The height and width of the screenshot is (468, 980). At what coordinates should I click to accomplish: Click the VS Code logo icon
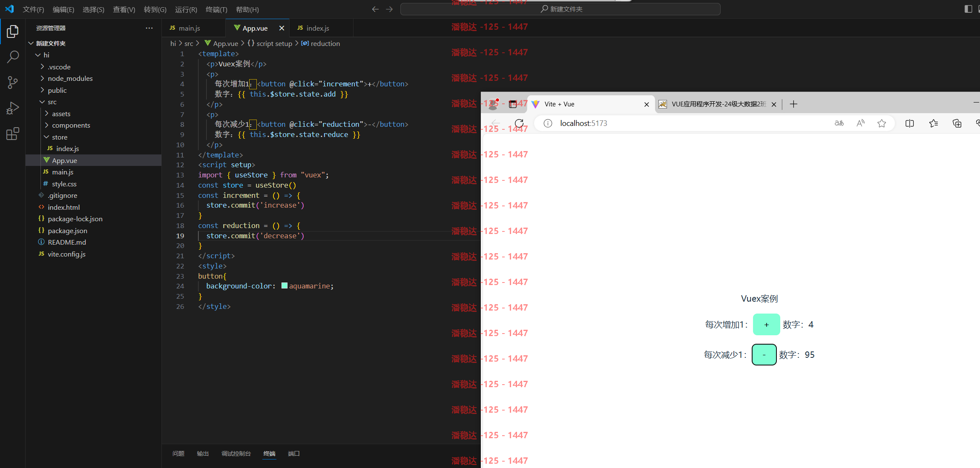[x=9, y=9]
